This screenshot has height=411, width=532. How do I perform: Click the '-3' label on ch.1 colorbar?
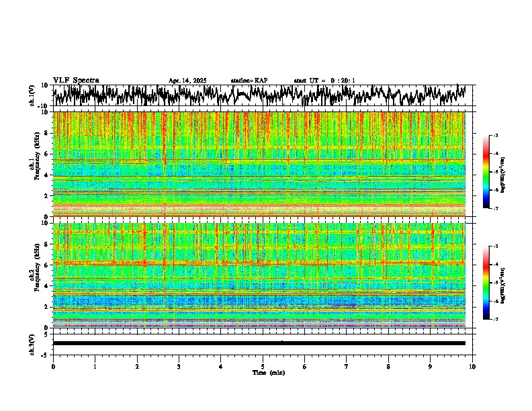495,135
